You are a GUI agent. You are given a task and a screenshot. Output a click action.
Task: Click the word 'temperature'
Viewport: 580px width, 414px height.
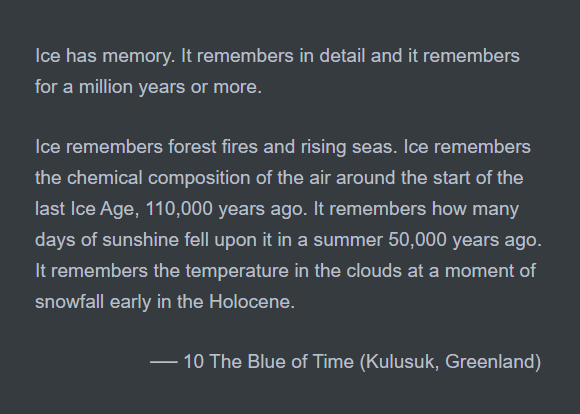tap(237, 271)
